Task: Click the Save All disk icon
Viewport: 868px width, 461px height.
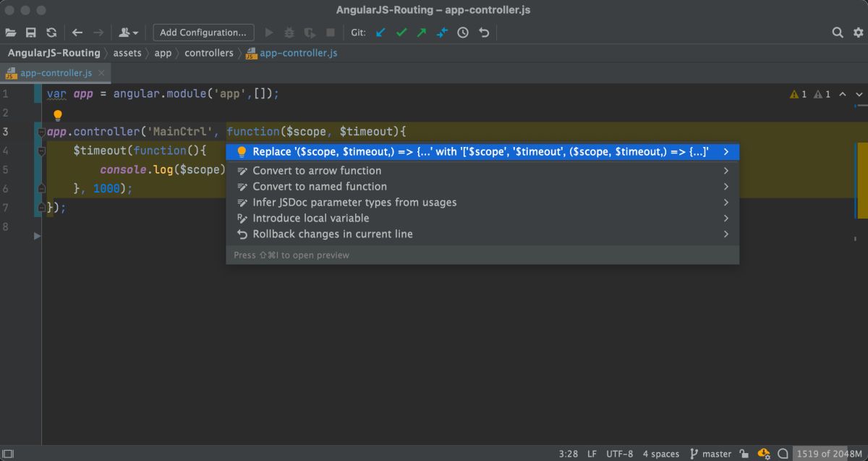Action: point(30,33)
